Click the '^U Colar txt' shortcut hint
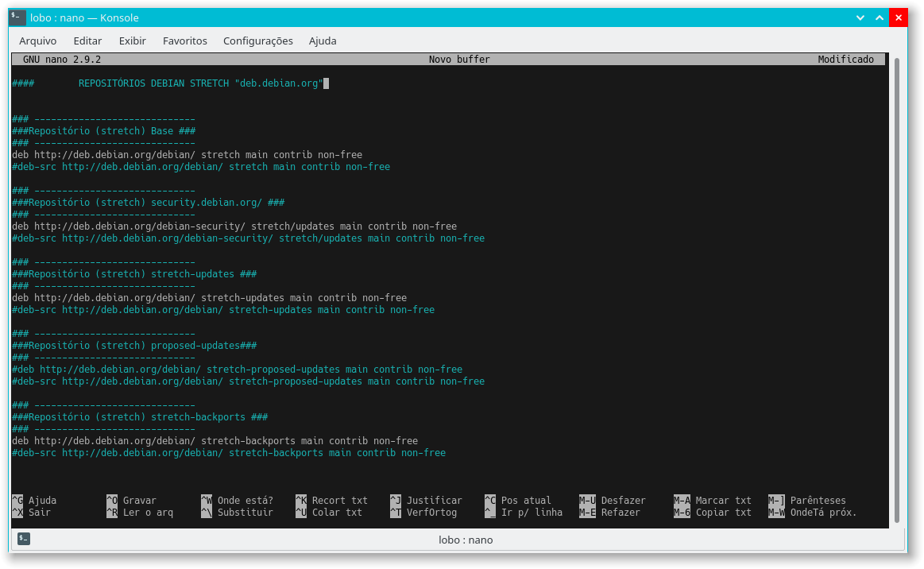 click(329, 513)
